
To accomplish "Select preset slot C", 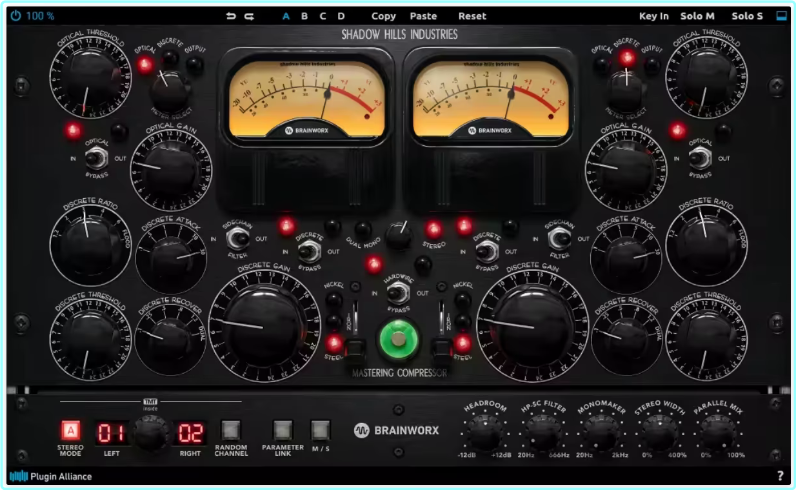I will (323, 16).
